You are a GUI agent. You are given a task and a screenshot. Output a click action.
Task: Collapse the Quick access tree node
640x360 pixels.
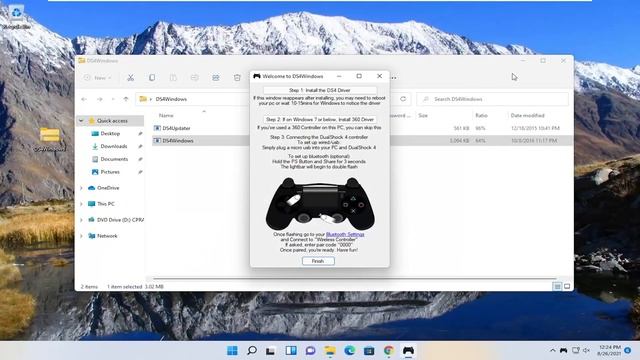point(81,121)
